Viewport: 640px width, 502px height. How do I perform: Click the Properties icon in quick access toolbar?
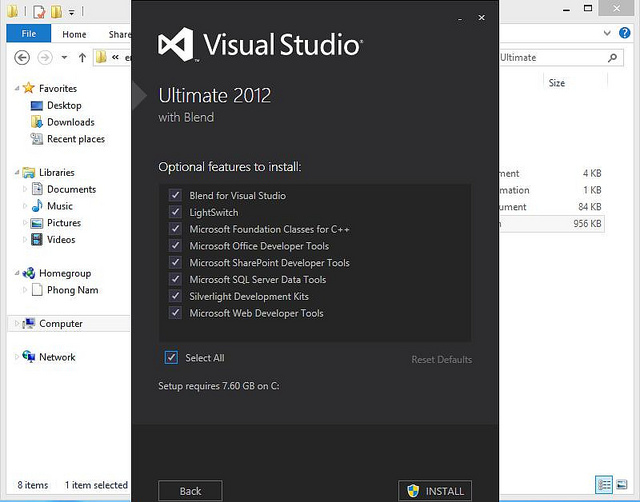click(x=39, y=12)
